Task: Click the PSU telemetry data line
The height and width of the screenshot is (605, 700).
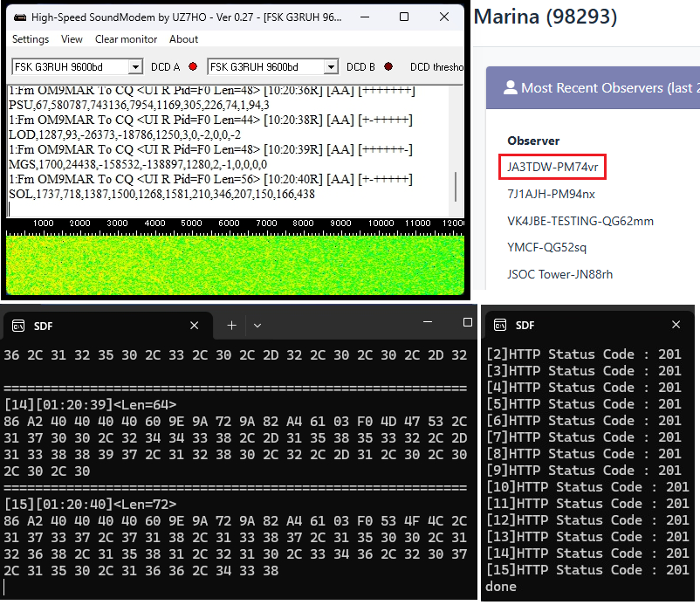Action: tap(139, 105)
